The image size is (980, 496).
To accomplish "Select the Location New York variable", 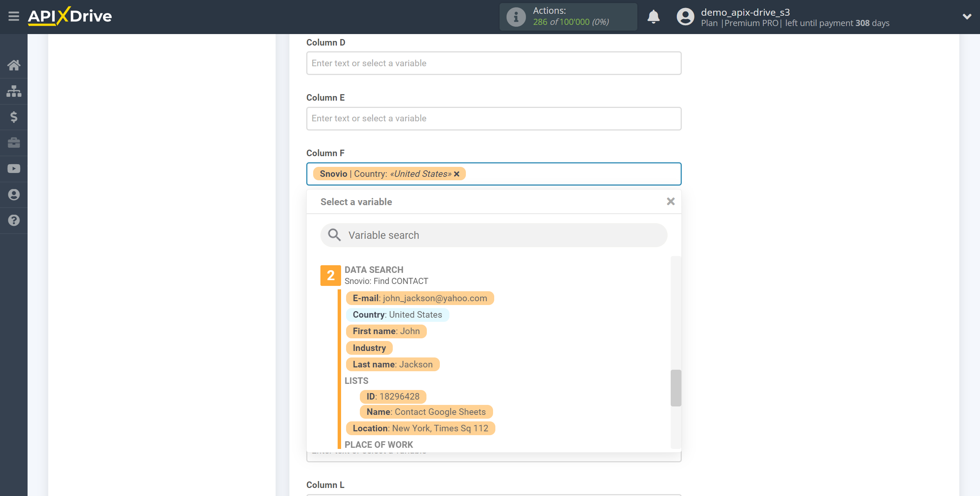I will 421,428.
